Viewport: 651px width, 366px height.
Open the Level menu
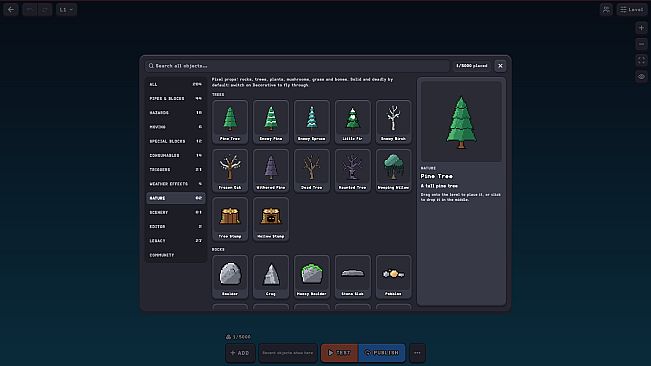[x=631, y=10]
